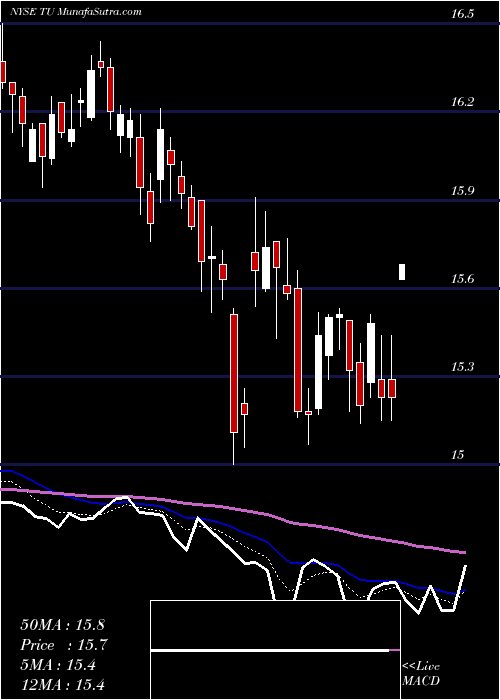Click the 16.2 price axis label
500x700 pixels.
coord(462,102)
